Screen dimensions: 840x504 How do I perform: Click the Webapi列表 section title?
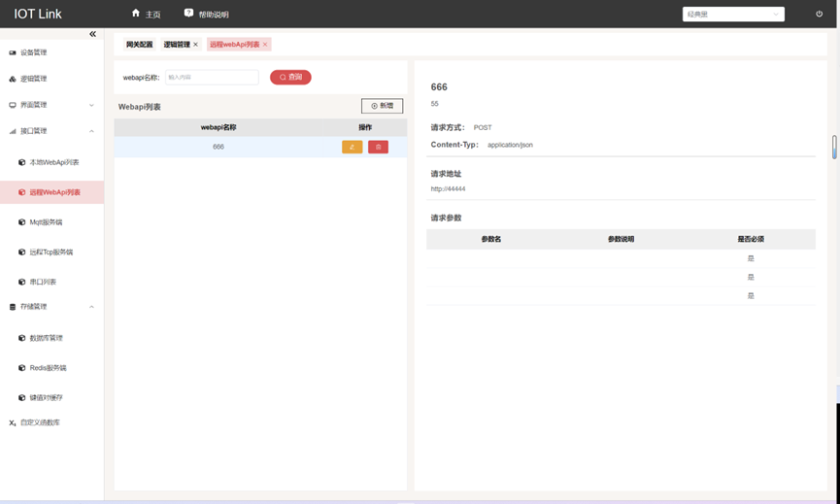tap(139, 107)
